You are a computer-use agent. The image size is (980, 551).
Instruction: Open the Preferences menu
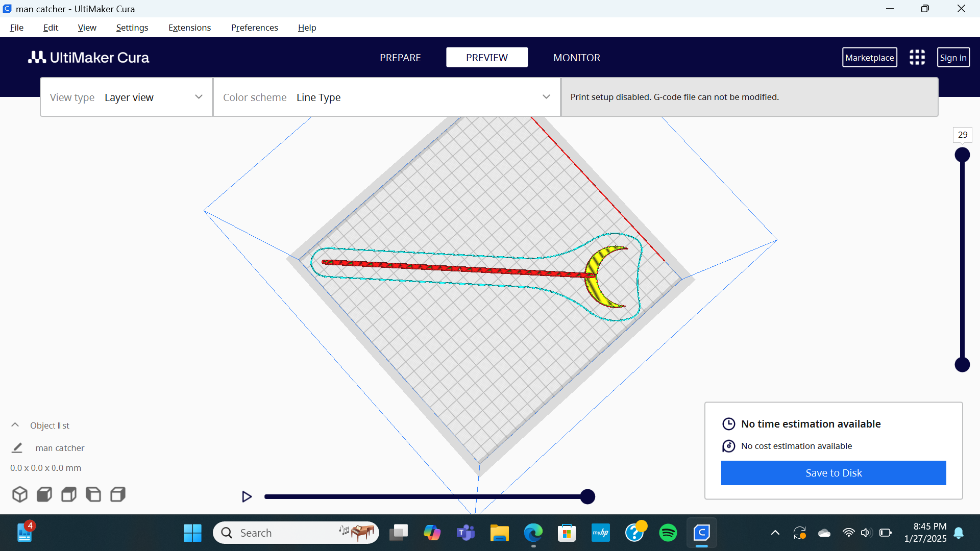(x=254, y=28)
